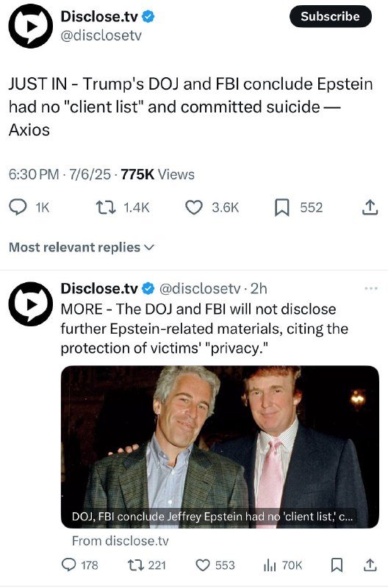Open From disclose.tv source link
This screenshot has height=588, width=388.
tap(121, 541)
